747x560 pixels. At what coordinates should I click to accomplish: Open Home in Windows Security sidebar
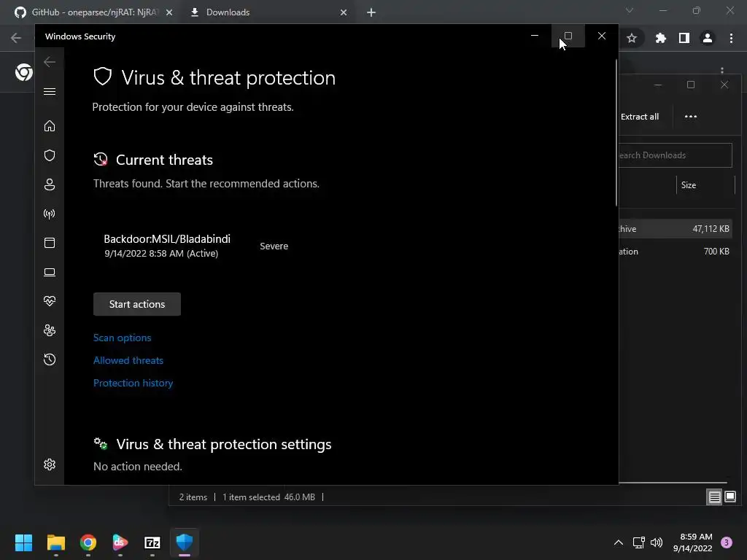tap(50, 126)
